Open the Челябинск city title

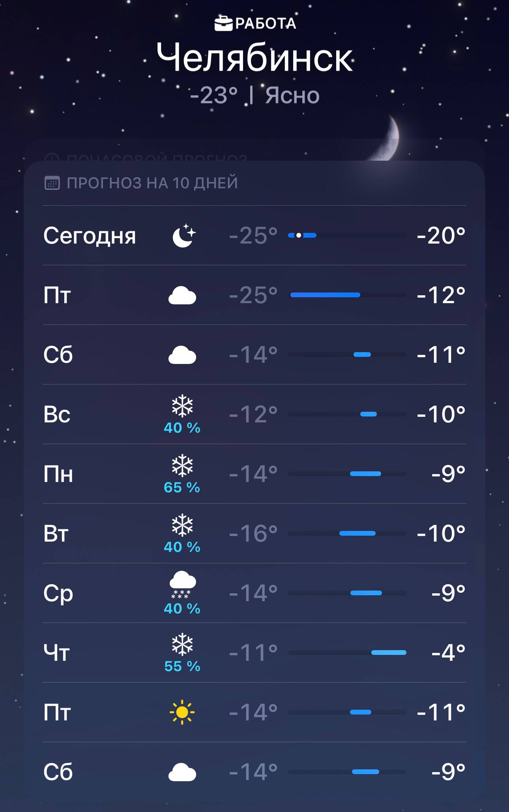254,58
